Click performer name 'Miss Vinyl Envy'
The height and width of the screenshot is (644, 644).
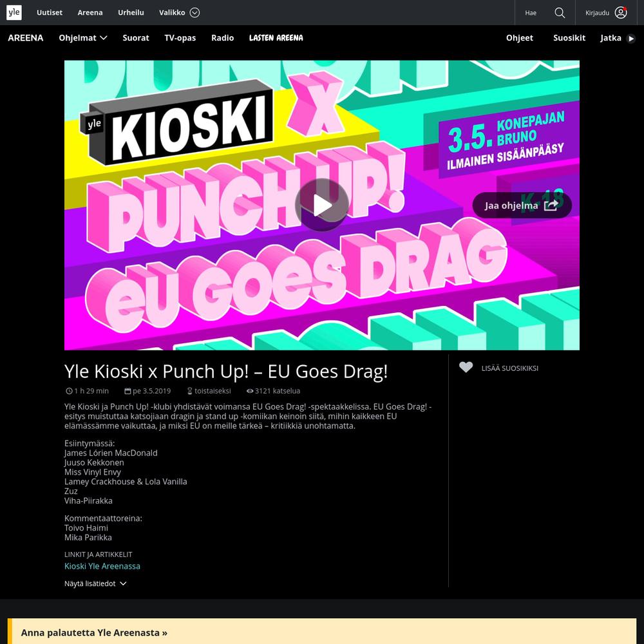click(92, 472)
